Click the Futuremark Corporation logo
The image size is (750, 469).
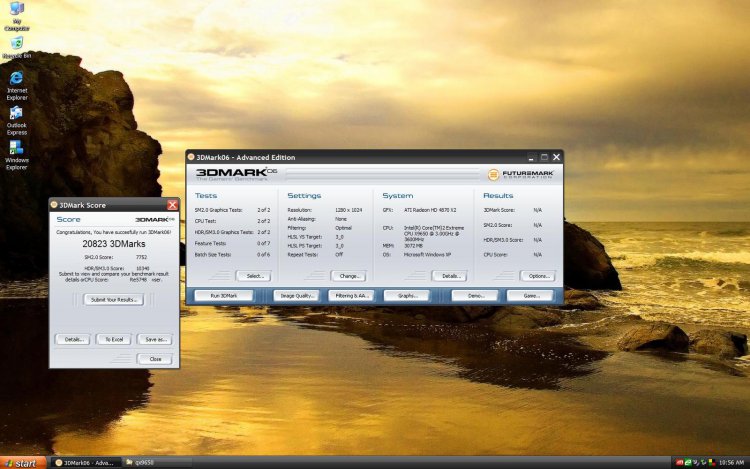pyautogui.click(x=520, y=175)
